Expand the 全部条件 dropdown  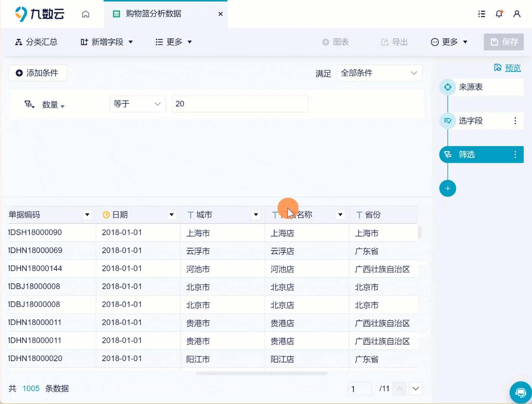coord(379,73)
